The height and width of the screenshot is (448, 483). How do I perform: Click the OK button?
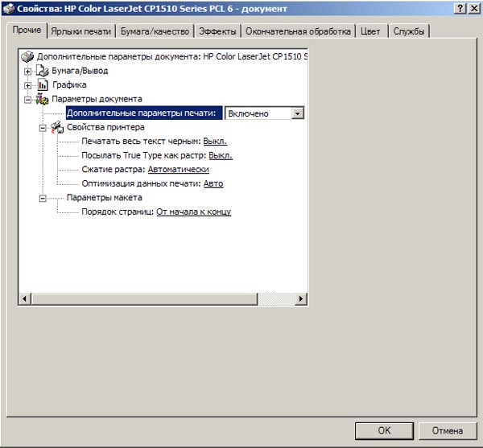tap(384, 430)
